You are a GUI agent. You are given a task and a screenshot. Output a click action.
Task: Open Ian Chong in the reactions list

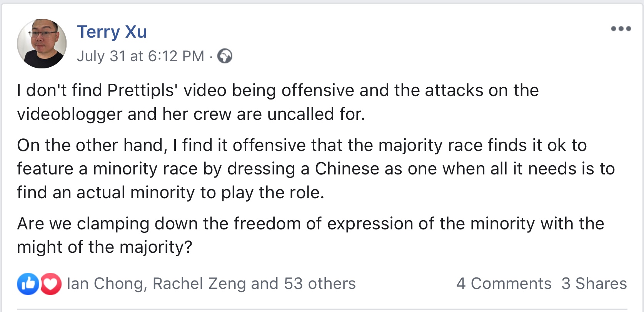pyautogui.click(x=105, y=284)
